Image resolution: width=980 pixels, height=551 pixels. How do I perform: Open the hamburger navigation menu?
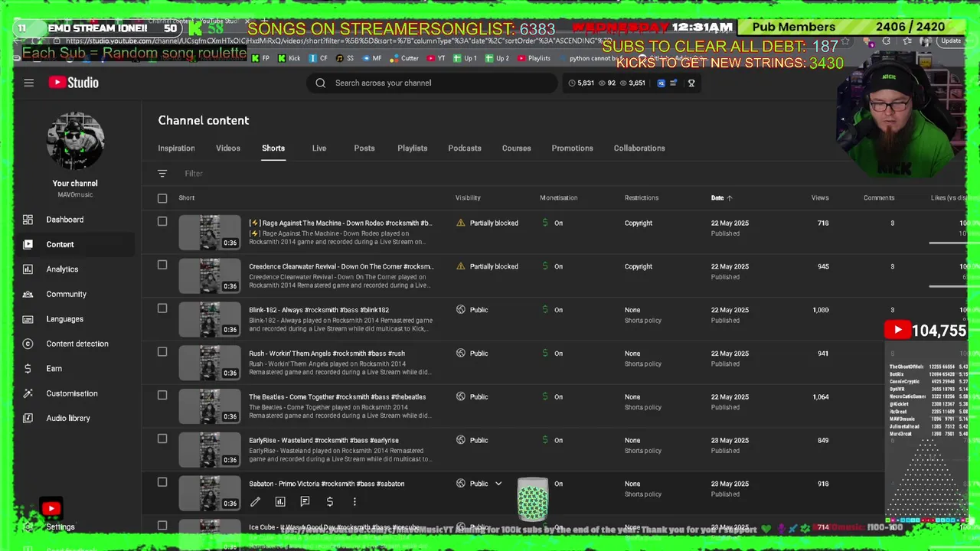tap(28, 83)
